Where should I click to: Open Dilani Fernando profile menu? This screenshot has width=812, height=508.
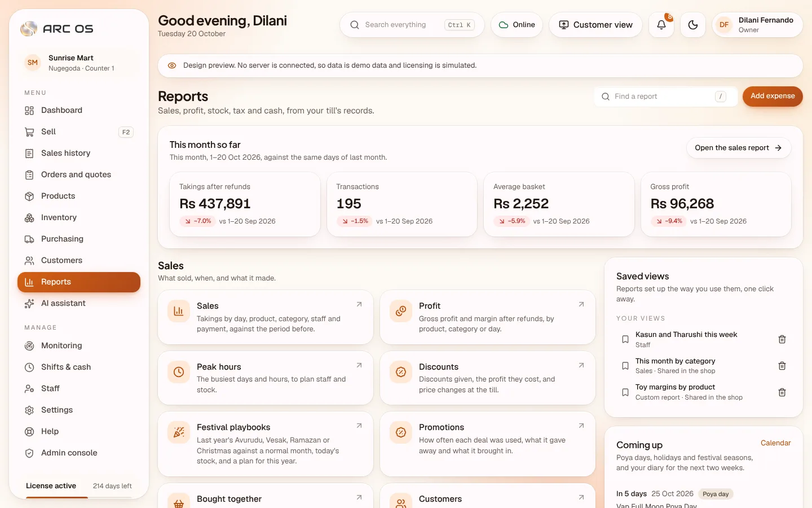(757, 25)
